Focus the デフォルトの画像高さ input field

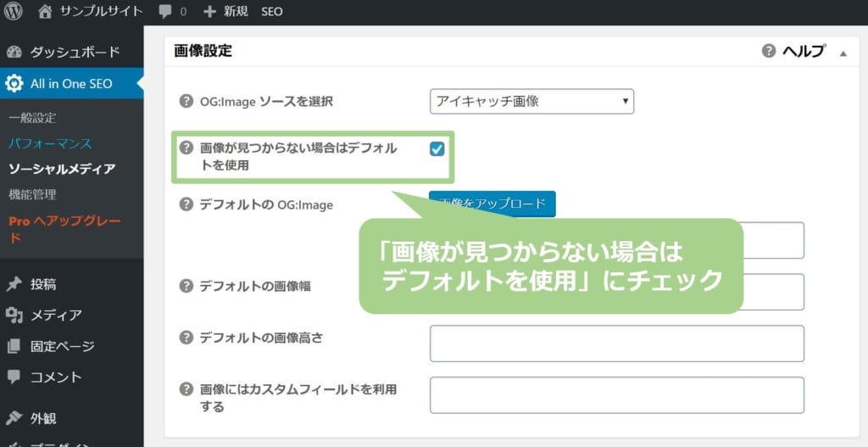tap(617, 344)
